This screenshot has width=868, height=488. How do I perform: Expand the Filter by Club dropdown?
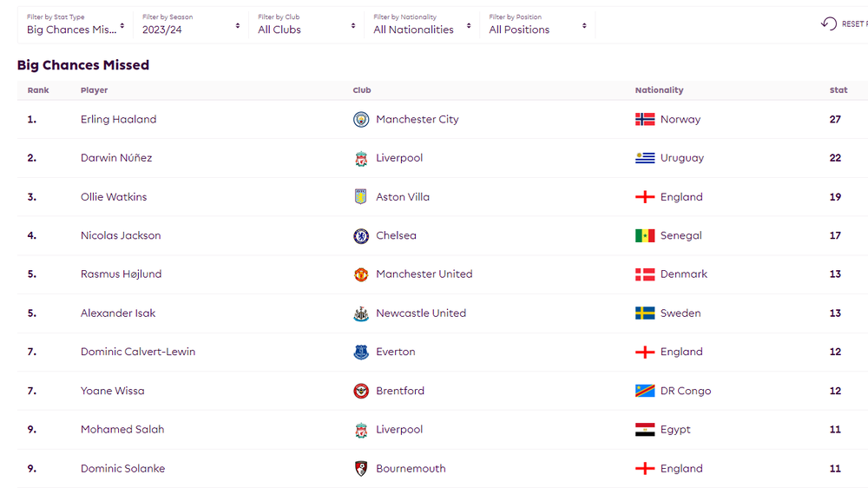tap(306, 25)
